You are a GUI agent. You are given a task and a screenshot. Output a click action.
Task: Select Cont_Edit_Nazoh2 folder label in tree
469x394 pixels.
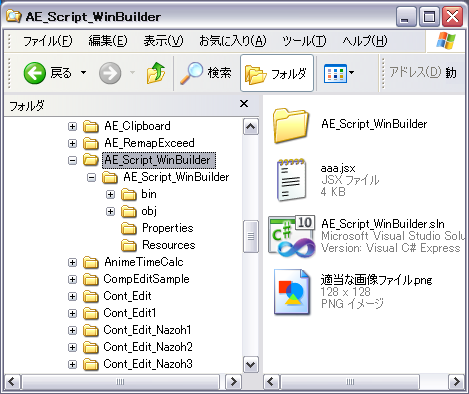148,347
